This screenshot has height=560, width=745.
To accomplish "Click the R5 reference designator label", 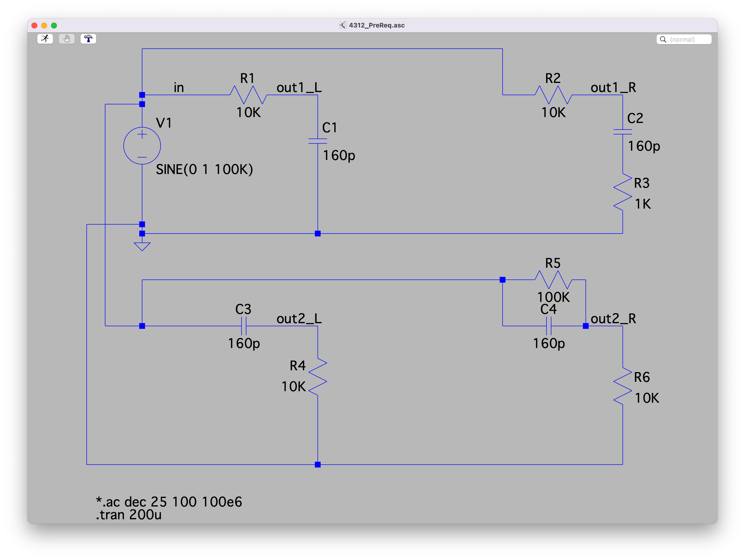I will [553, 263].
